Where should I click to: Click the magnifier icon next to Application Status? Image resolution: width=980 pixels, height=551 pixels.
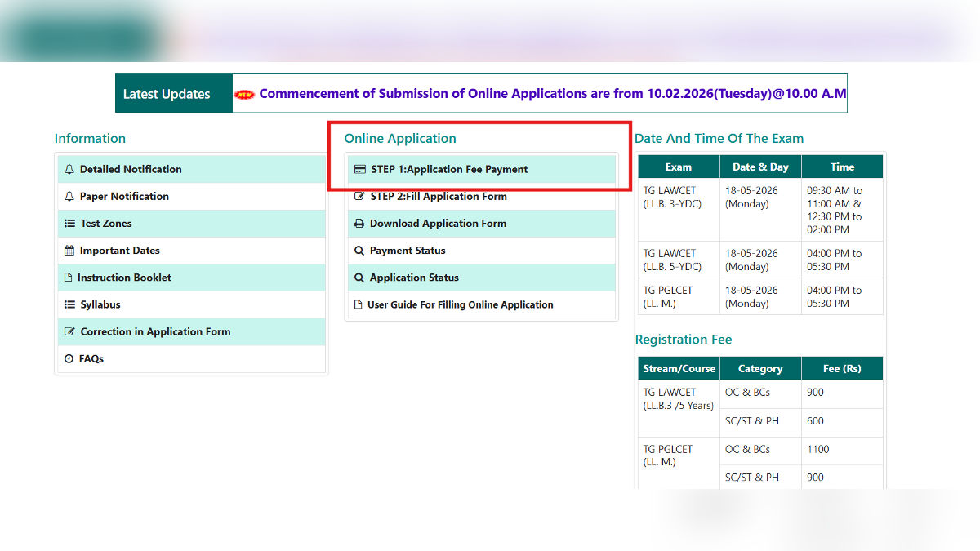[x=359, y=277]
